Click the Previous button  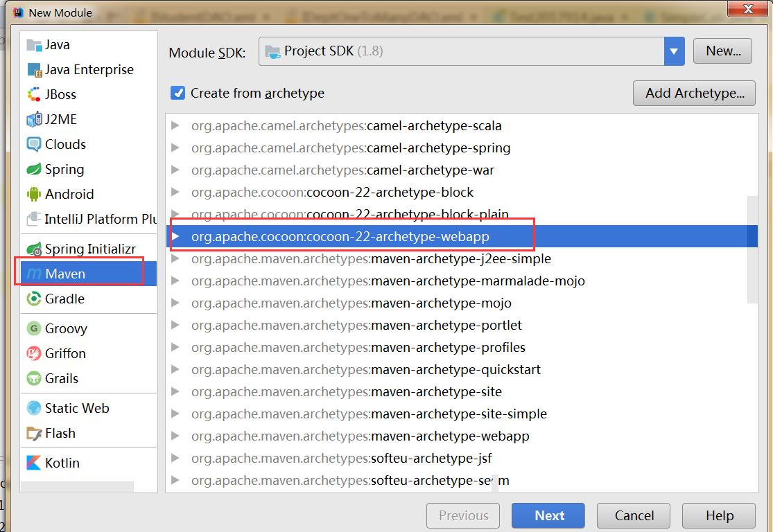coord(463,516)
